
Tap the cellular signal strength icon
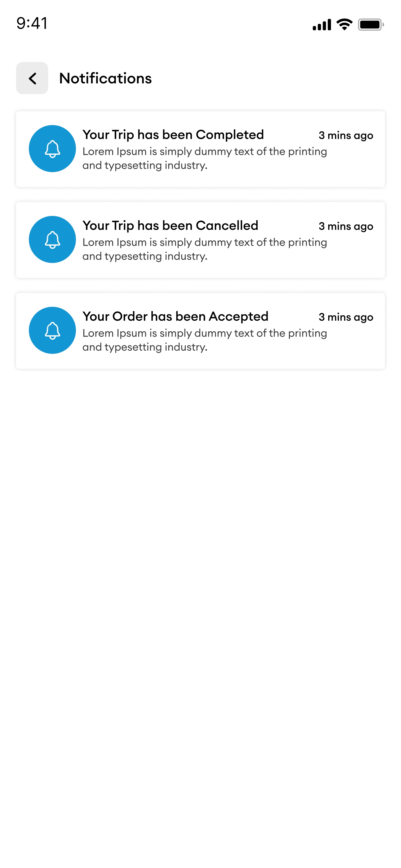click(321, 25)
